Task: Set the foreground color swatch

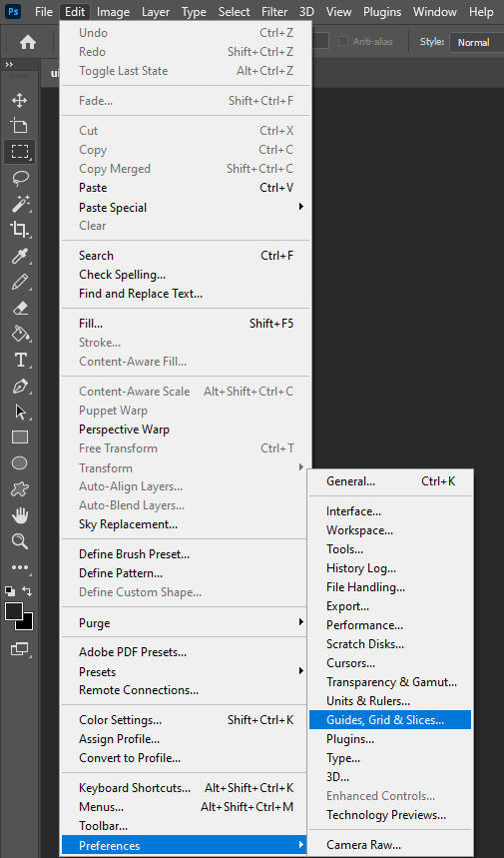Action: (14, 611)
